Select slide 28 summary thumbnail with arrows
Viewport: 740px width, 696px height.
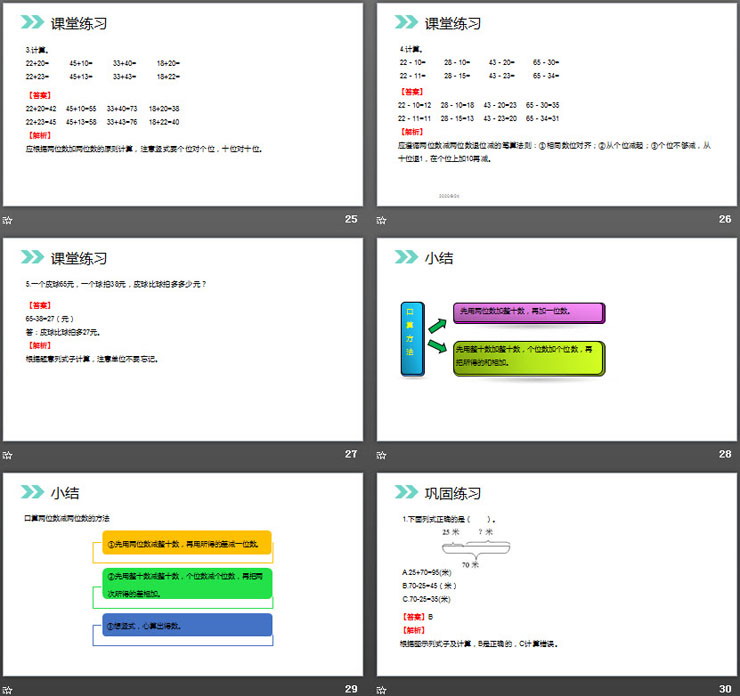point(556,339)
